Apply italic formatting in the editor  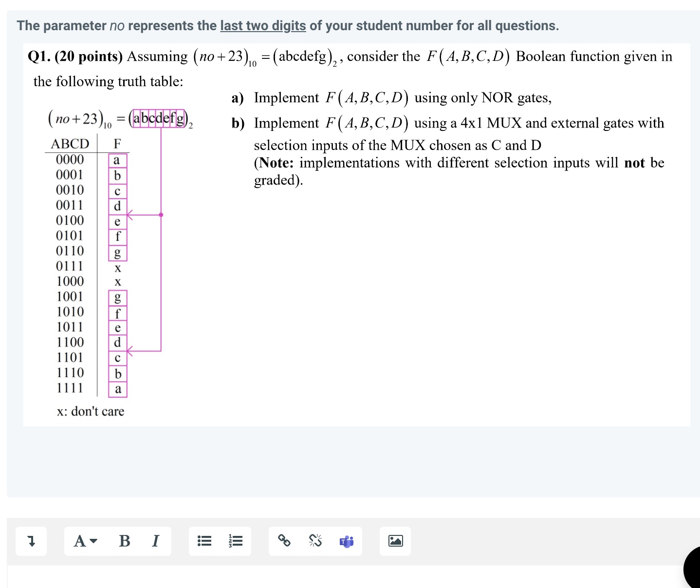coord(155,541)
